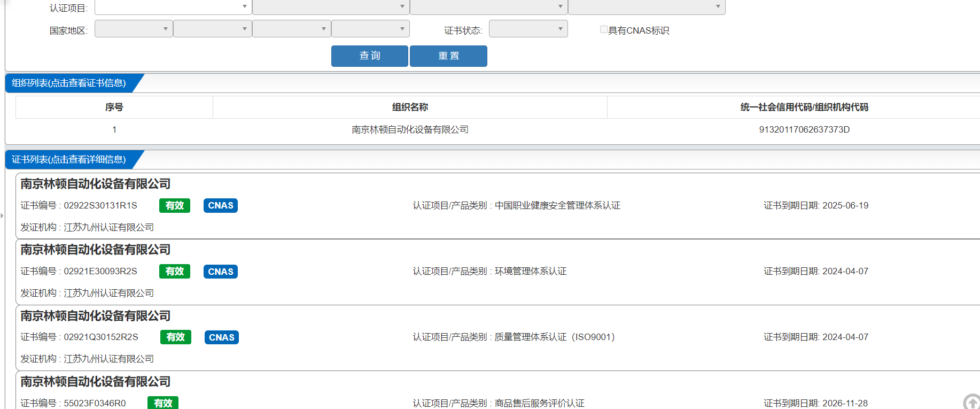Click 商品售后服务评价认证 category text
This screenshot has height=409, width=980.
[x=540, y=403]
